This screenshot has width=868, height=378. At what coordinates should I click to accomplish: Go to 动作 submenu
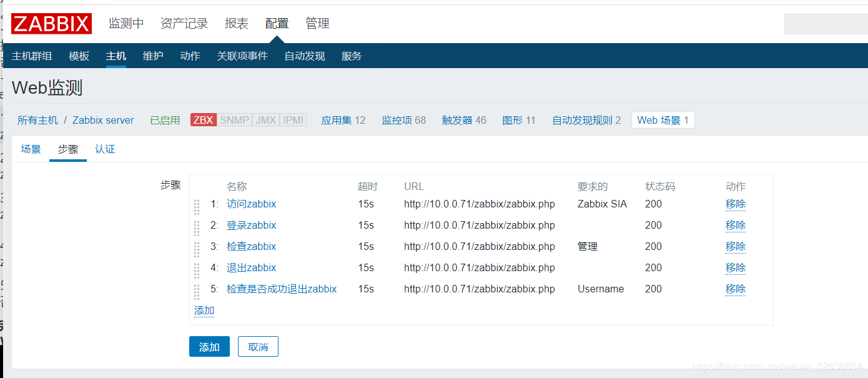click(x=190, y=56)
